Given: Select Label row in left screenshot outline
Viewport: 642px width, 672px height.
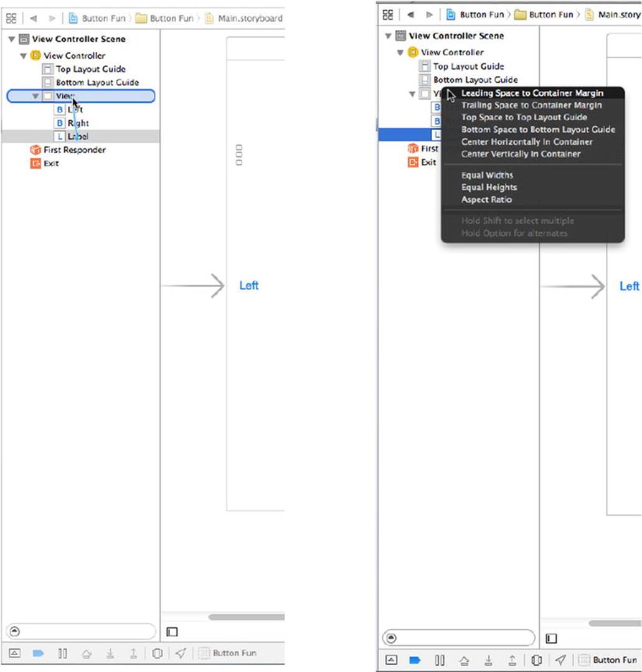Looking at the screenshot, I should pos(80,136).
